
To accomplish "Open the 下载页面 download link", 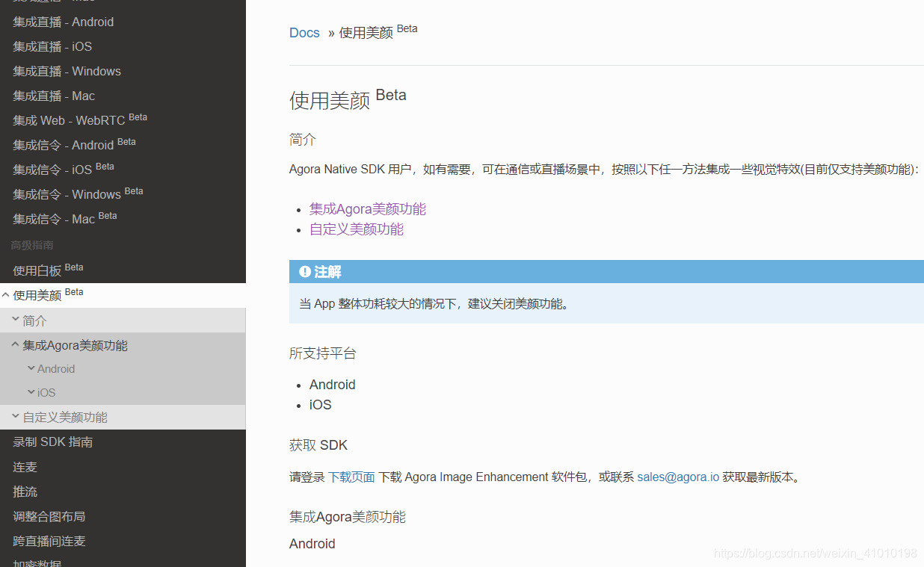I will (351, 477).
